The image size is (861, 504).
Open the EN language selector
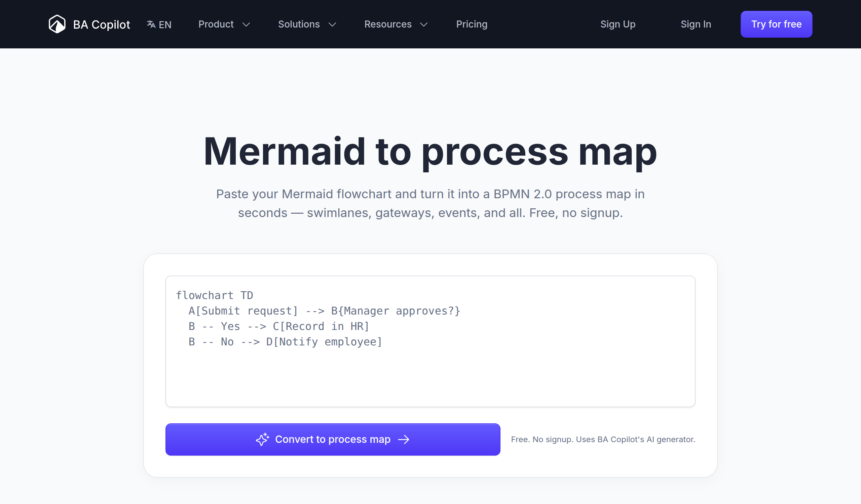[159, 25]
